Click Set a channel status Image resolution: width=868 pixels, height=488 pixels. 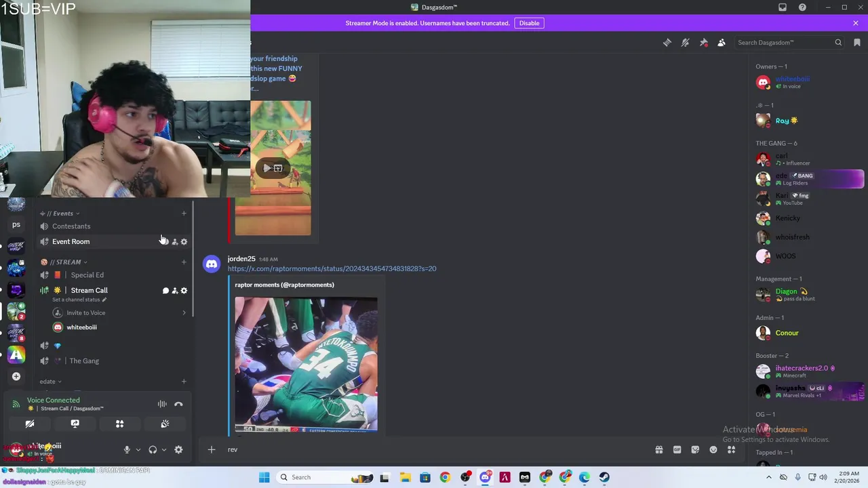(79, 300)
